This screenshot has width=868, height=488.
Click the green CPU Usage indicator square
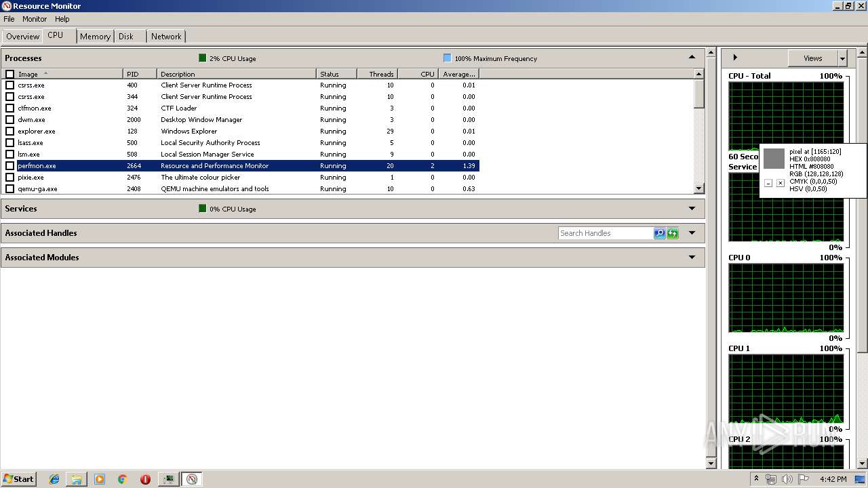pyautogui.click(x=202, y=58)
